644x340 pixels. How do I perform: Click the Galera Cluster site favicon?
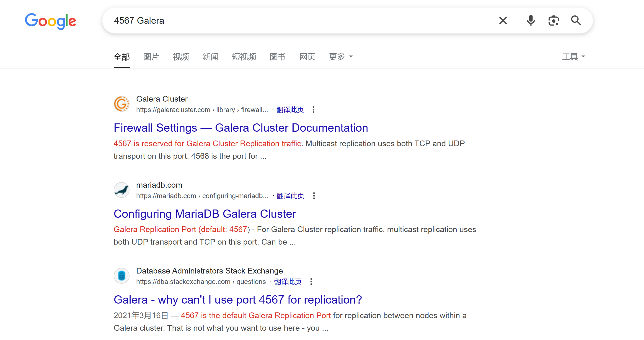(x=122, y=104)
